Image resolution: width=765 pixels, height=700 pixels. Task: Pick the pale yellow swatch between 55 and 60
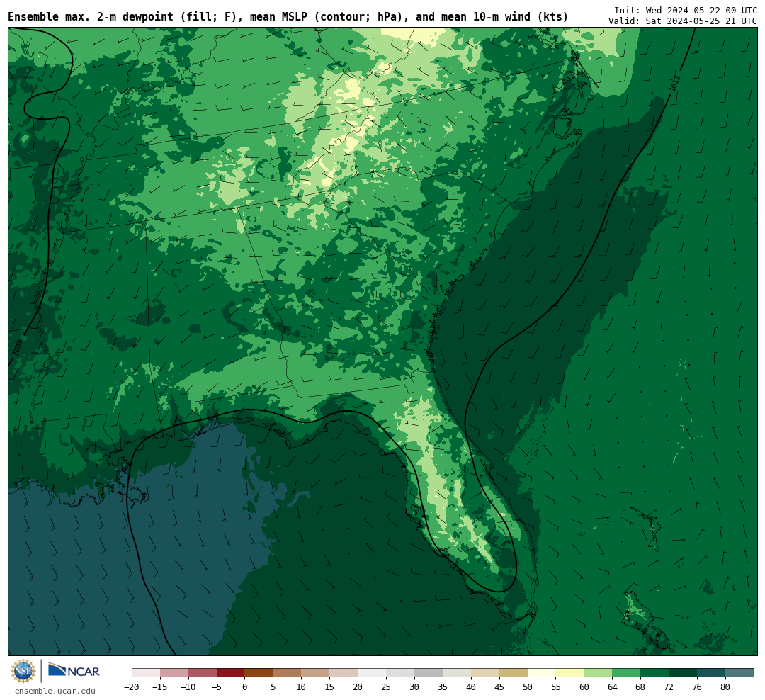point(569,673)
